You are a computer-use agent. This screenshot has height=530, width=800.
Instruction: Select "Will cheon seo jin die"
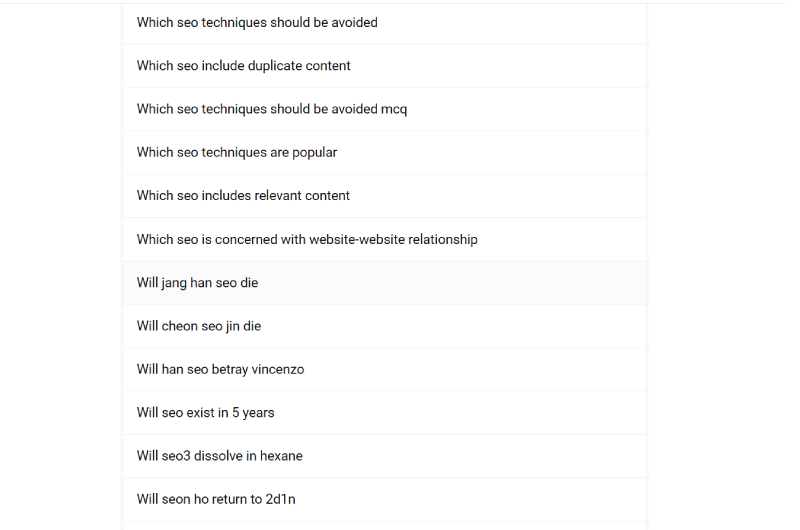tap(385, 326)
